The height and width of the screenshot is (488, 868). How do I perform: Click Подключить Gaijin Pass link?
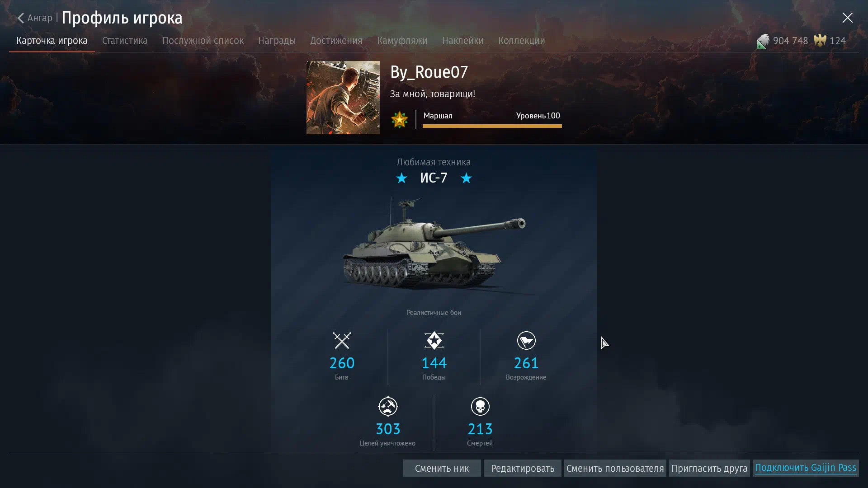point(806,468)
